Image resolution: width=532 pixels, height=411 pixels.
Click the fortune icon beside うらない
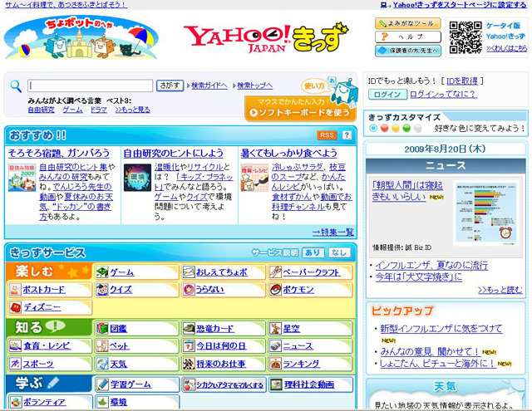coord(189,289)
